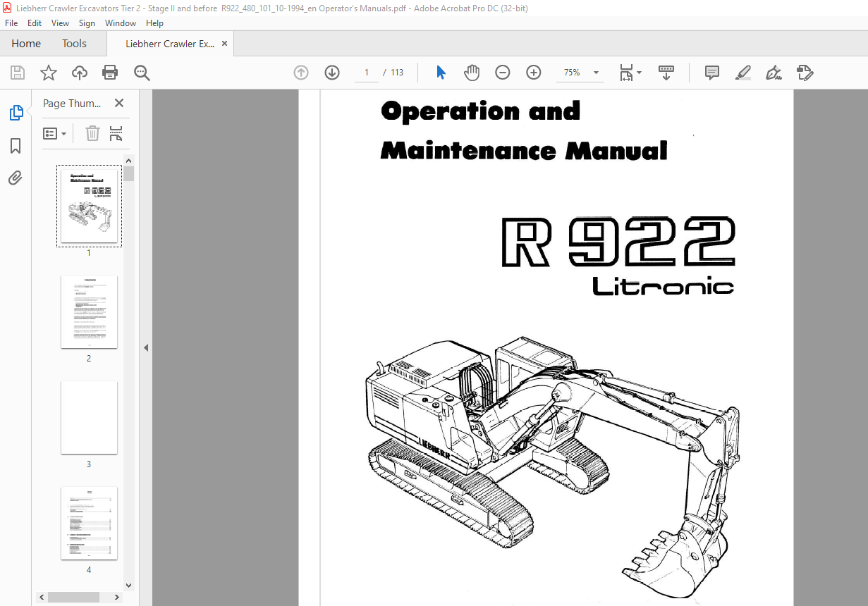Close the Liebherr Crawler document tab
Screen dimensions: 868x606
[x=225, y=44]
